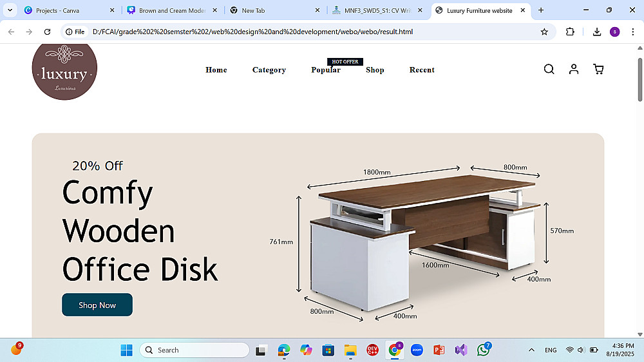Click the Comfy Wooden Office Disk heading
Screen dimensions: 644x362
(140, 231)
